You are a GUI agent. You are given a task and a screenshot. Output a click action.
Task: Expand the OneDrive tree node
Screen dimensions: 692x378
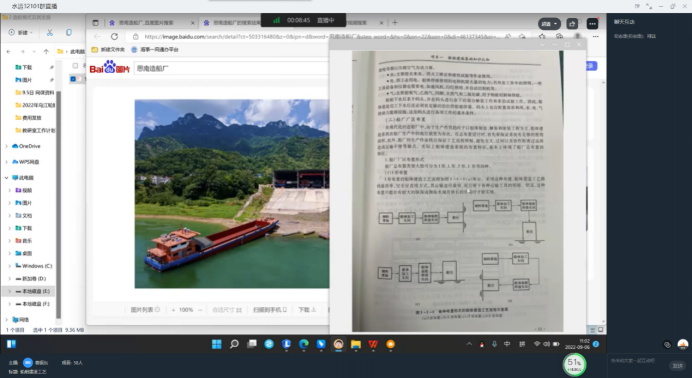tap(7, 146)
